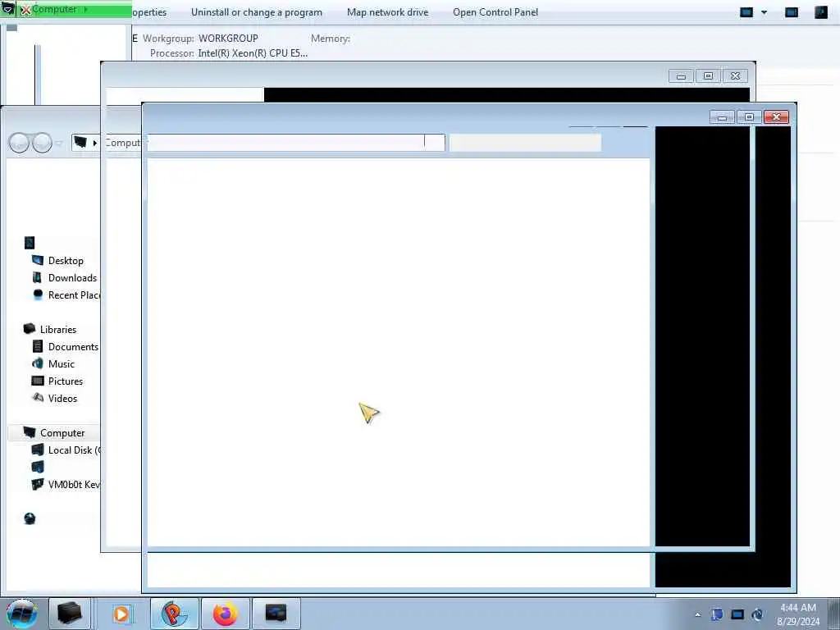Select Computer in the navigation pane
Image resolution: width=840 pixels, height=630 pixels.
(x=62, y=433)
